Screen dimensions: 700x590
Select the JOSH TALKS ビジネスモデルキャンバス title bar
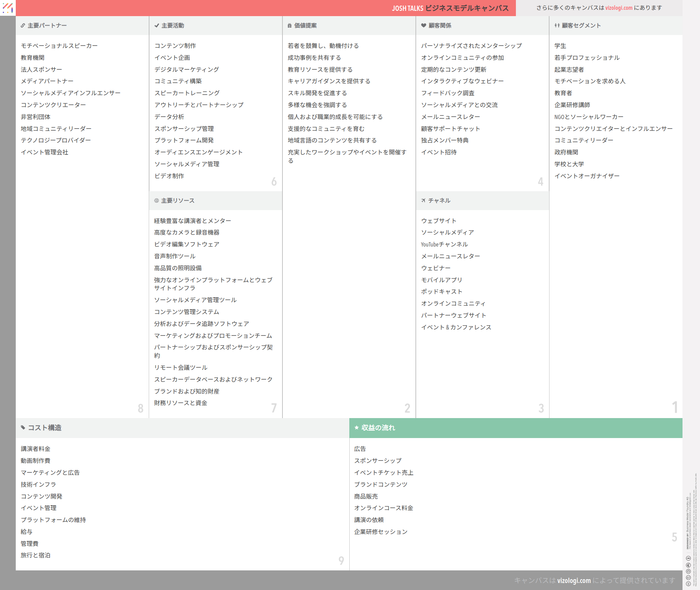(450, 8)
